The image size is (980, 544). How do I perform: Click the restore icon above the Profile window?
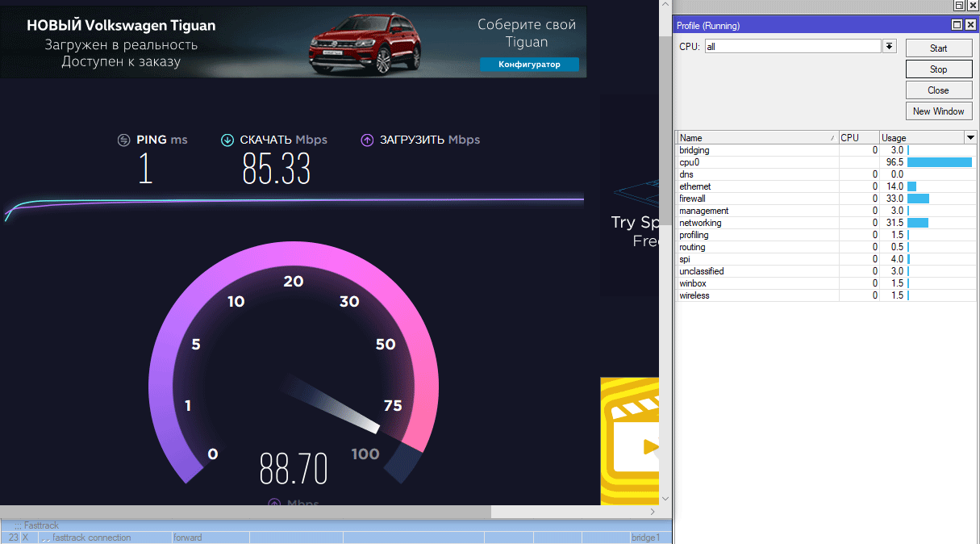click(957, 6)
